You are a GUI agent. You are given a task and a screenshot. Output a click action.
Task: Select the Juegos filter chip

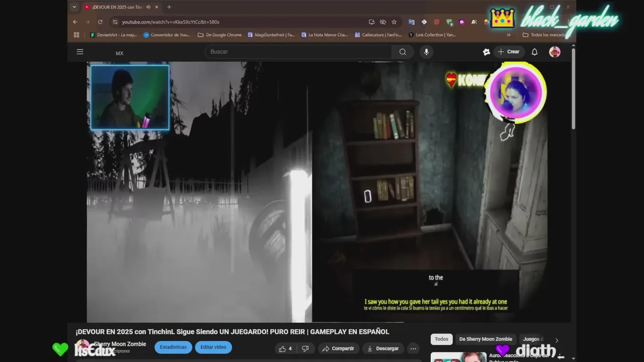tap(531, 339)
